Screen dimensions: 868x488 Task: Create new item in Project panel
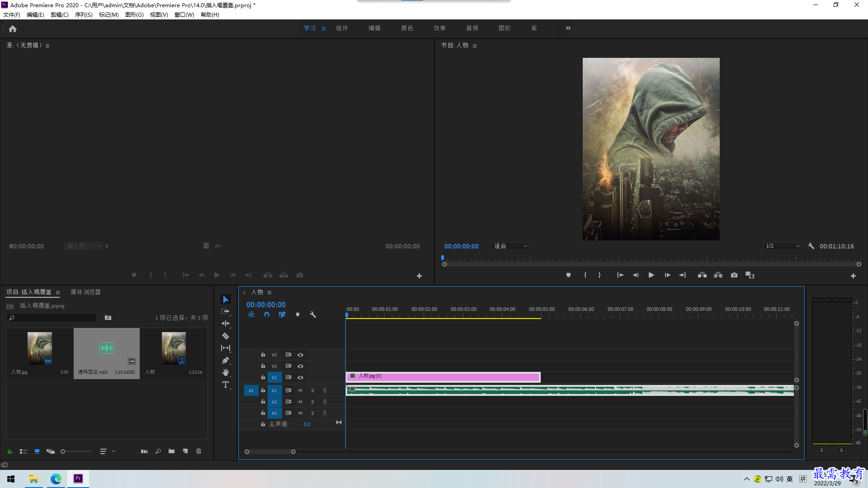click(x=185, y=451)
